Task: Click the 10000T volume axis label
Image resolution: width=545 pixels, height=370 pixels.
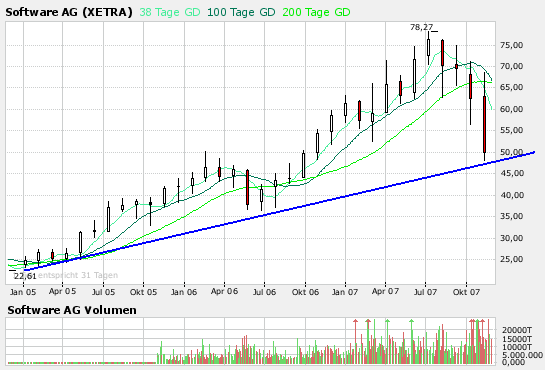Action: tap(517, 347)
